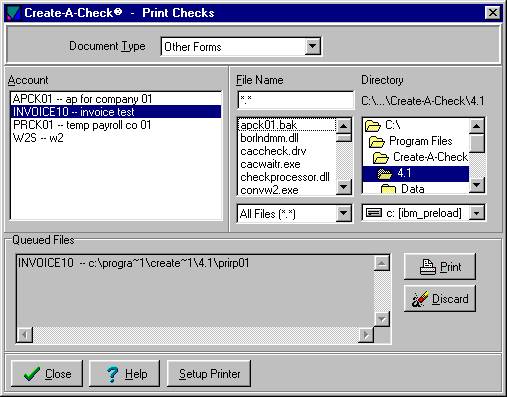This screenshot has width=507, height=397.
Task: Click the Create-A-Check title bar logo icon
Action: 13,13
